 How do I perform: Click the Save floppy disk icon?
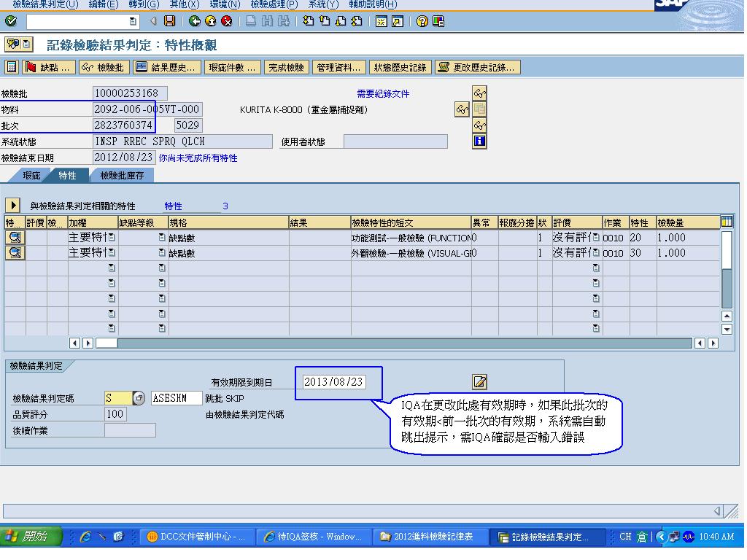pyautogui.click(x=169, y=21)
